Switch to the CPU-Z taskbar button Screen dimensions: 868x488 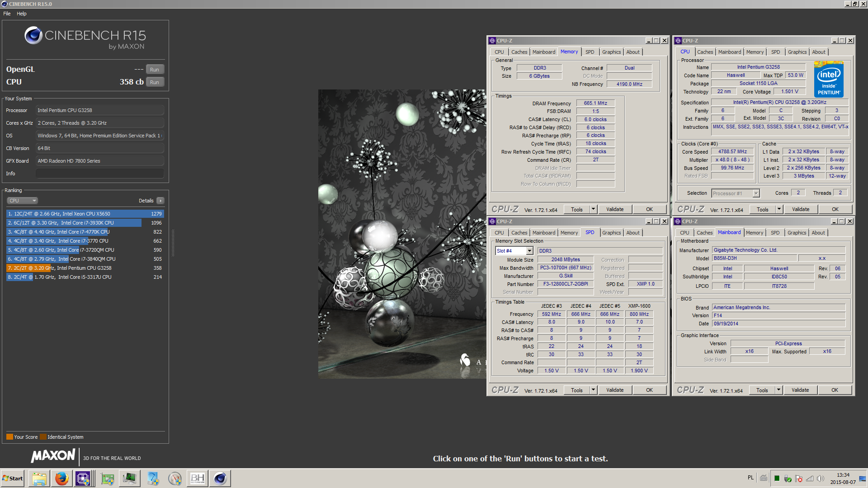click(83, 479)
